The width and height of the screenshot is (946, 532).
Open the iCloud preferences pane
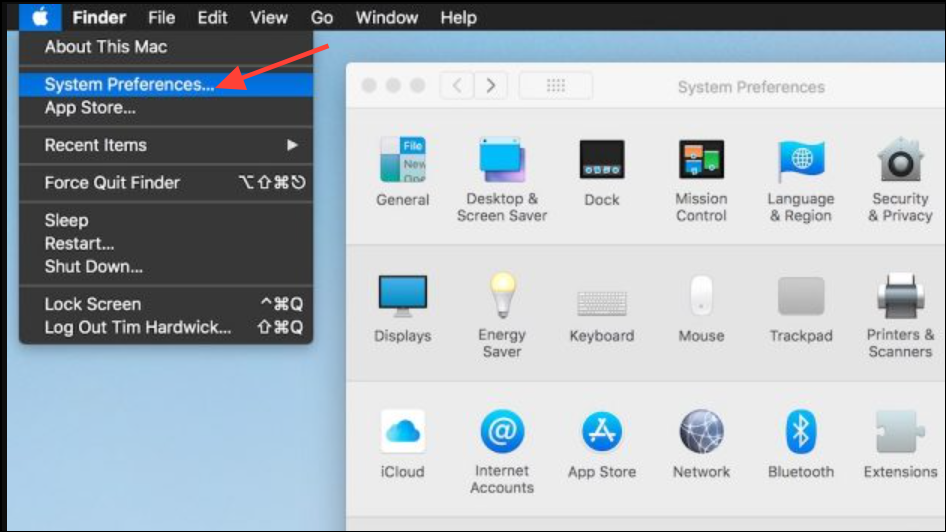coord(402,445)
